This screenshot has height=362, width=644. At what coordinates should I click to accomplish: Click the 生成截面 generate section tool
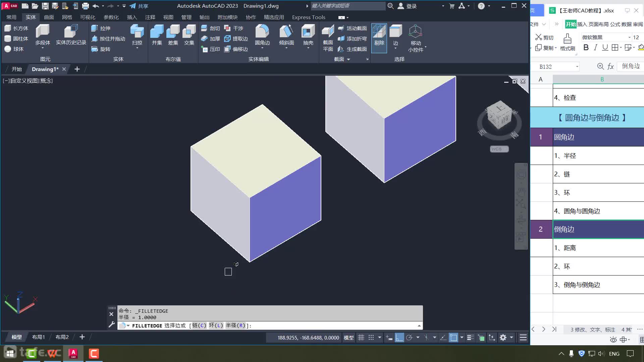click(x=353, y=49)
